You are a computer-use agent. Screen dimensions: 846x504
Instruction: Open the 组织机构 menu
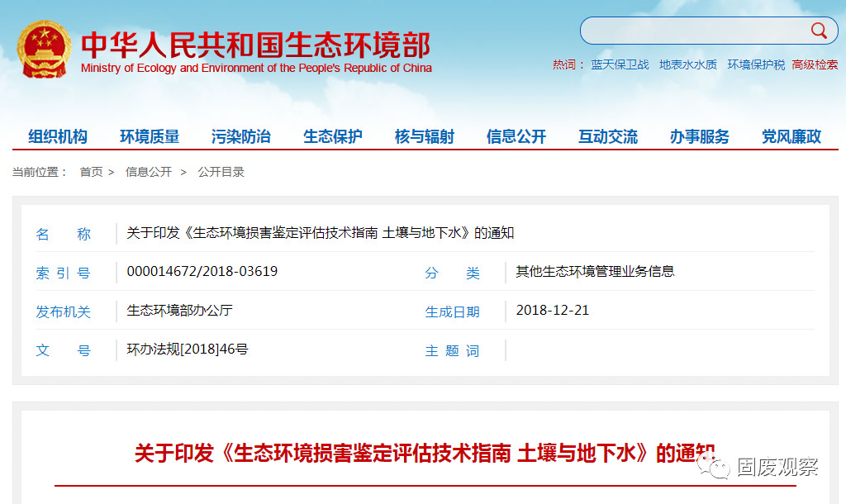(x=58, y=137)
